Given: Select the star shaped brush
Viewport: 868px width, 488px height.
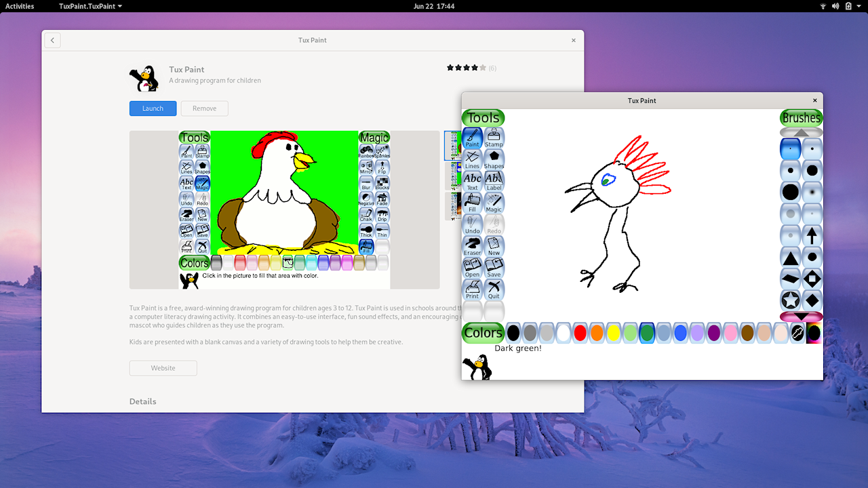Looking at the screenshot, I should coord(791,300).
